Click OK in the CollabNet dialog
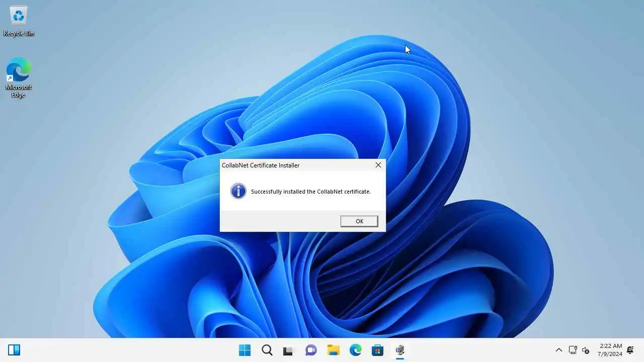Screen dimensions: 644x362 click(359, 221)
